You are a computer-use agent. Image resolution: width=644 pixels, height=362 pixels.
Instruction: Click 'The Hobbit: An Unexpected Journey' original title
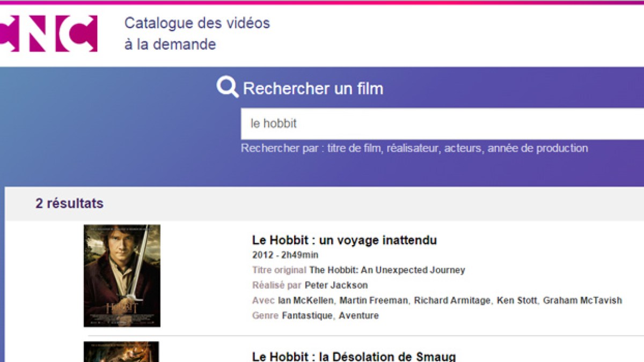tap(387, 270)
